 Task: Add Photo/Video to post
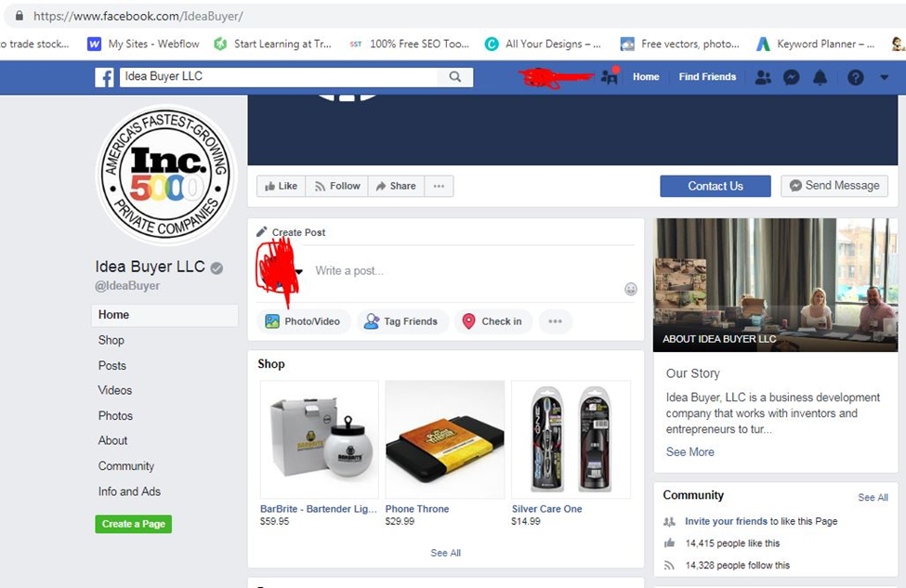point(303,321)
